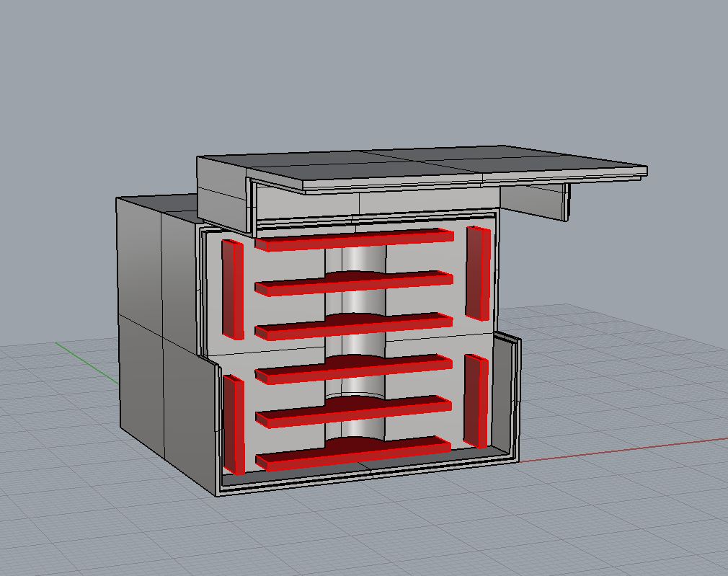728x576 pixels.
Task: Select the third red shelf from top
Action: tap(354, 326)
